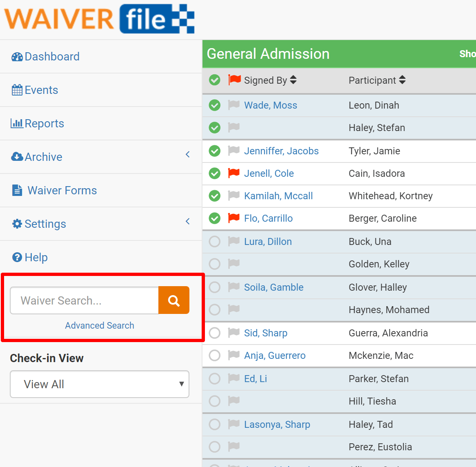The width and height of the screenshot is (476, 467).
Task: Open Advanced Search
Action: [99, 325]
